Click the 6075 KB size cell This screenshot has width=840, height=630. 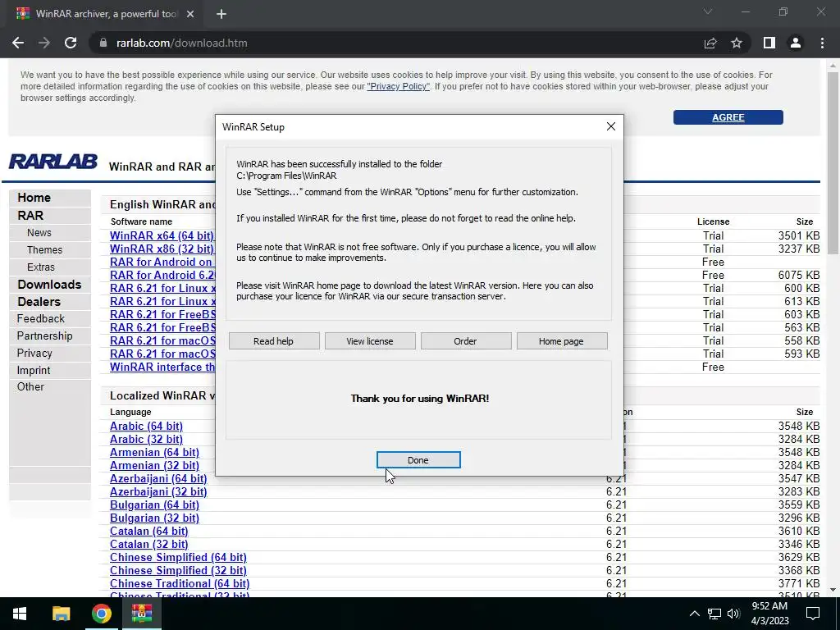tap(799, 275)
